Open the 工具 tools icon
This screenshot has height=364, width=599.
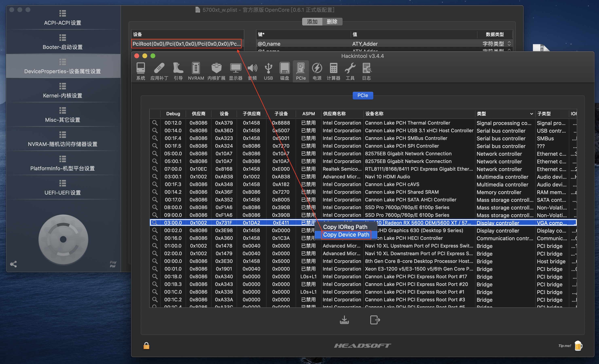(350, 71)
